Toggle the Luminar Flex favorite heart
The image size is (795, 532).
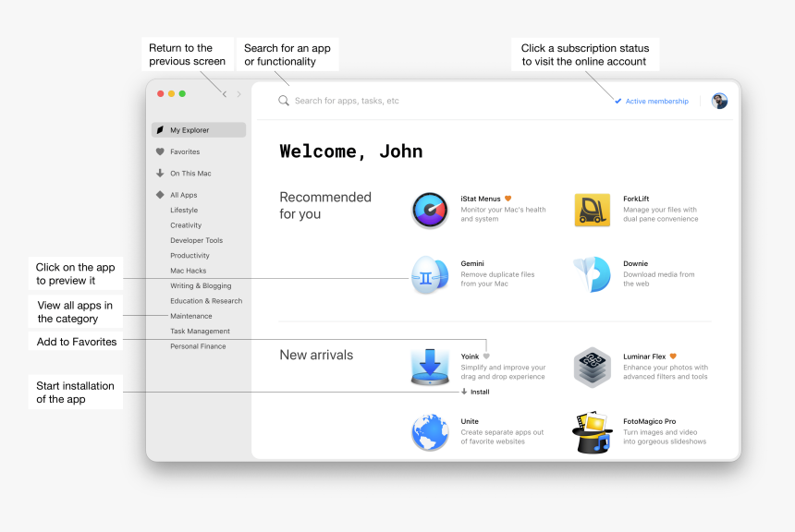[x=673, y=356]
